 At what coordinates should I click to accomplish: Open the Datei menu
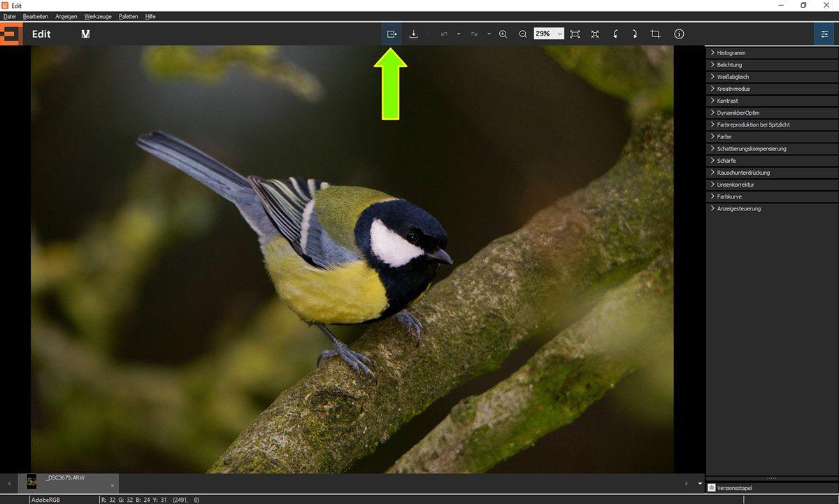10,16
